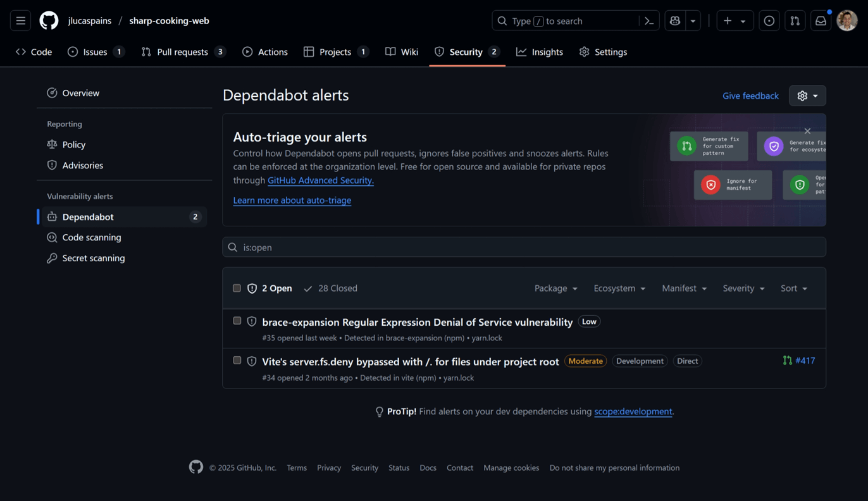Viewport: 868px width, 501px height.
Task: Open the footer Privacy link
Action: point(329,468)
